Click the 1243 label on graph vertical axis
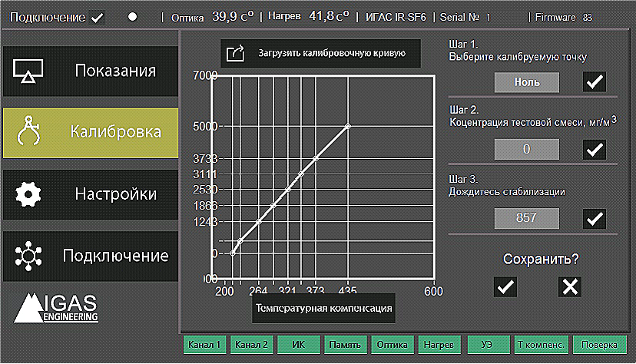 coord(205,222)
